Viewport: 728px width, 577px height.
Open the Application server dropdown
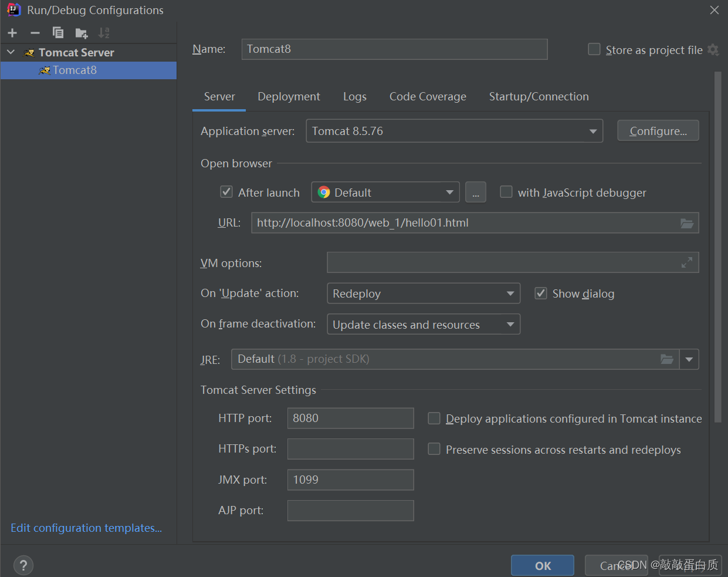pyautogui.click(x=455, y=131)
